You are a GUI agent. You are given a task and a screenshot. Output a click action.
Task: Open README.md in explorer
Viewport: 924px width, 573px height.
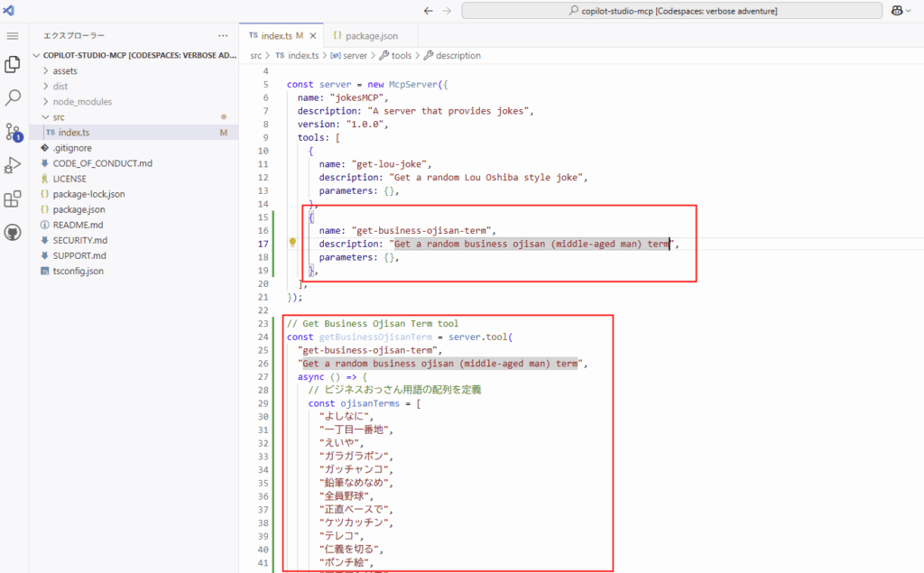(134, 225)
